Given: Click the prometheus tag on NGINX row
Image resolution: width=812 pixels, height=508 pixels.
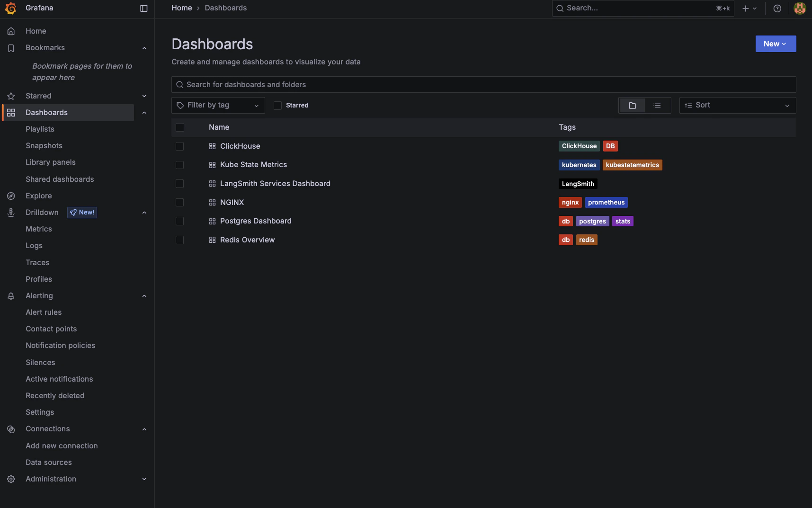Looking at the screenshot, I should (x=607, y=202).
